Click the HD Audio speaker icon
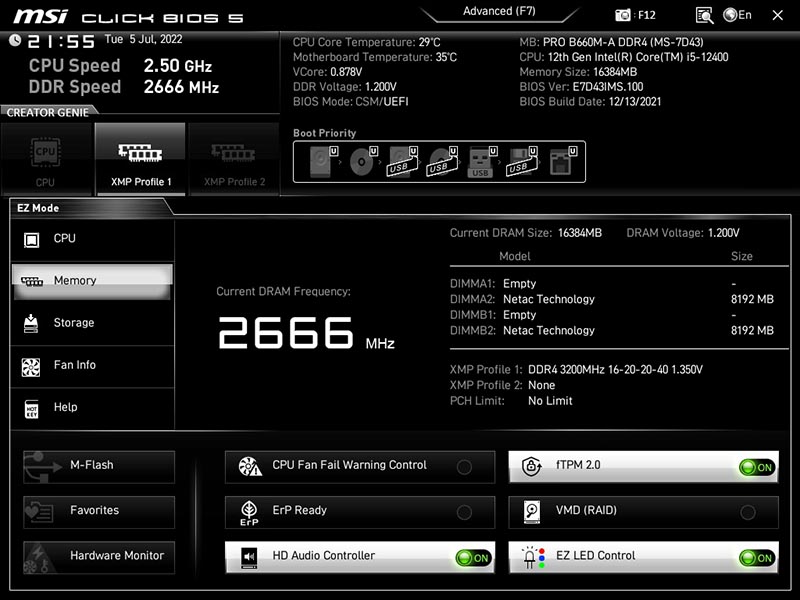800x600 pixels. click(x=249, y=558)
